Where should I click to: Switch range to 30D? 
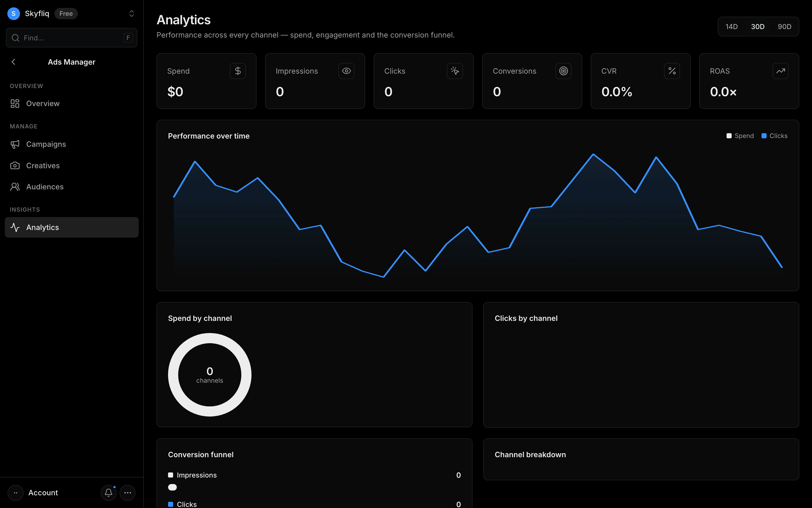point(758,27)
